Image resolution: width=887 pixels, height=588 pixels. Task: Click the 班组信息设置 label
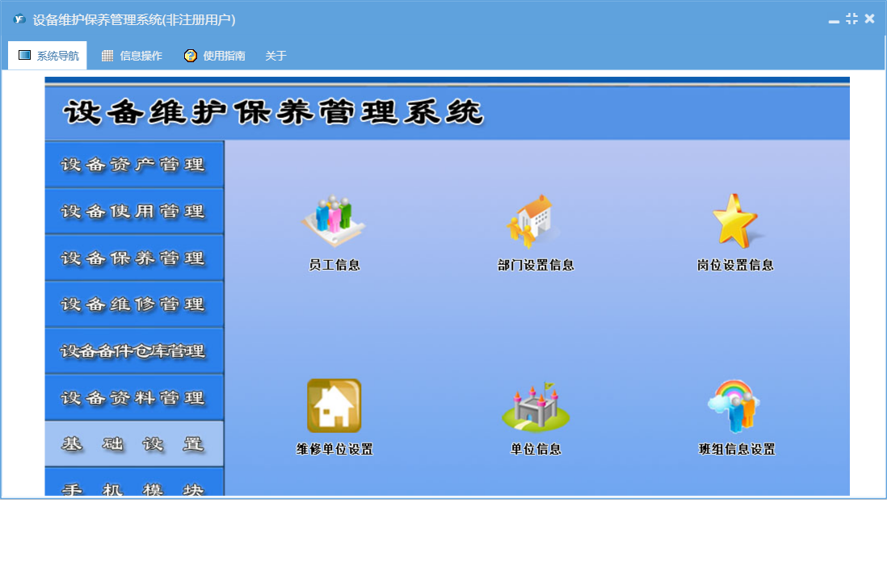pos(737,449)
